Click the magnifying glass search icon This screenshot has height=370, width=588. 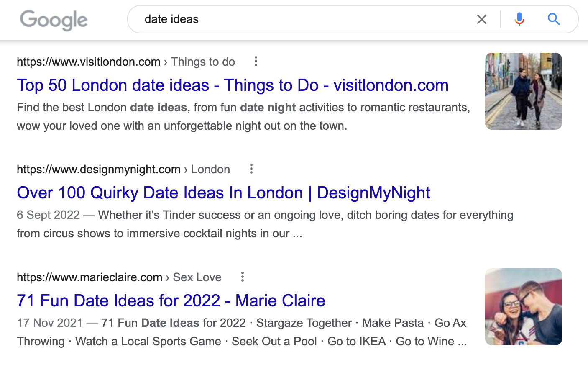point(554,19)
